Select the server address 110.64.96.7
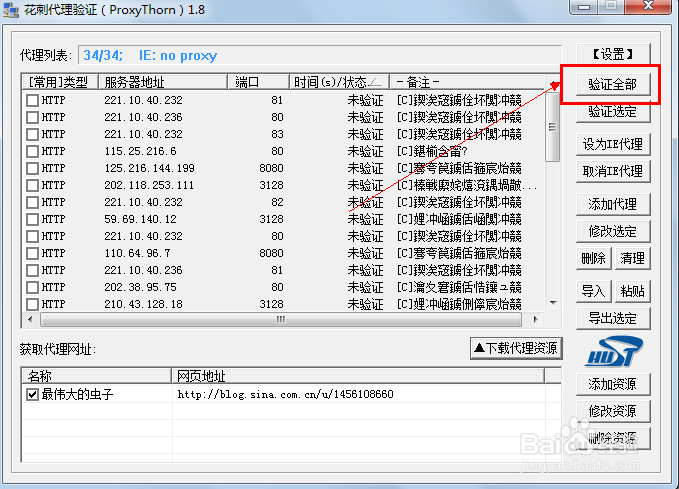The width and height of the screenshot is (679, 489). click(x=137, y=253)
